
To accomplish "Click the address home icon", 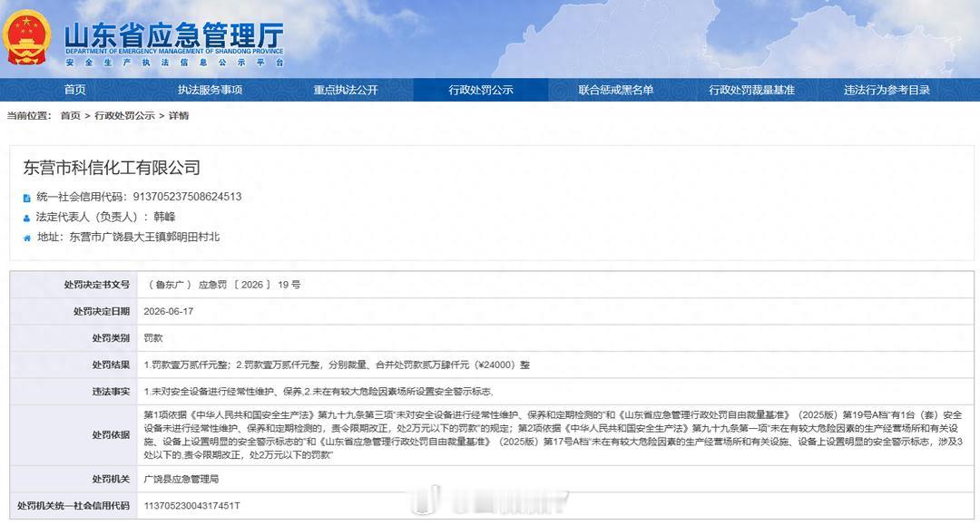I will pyautogui.click(x=27, y=238).
